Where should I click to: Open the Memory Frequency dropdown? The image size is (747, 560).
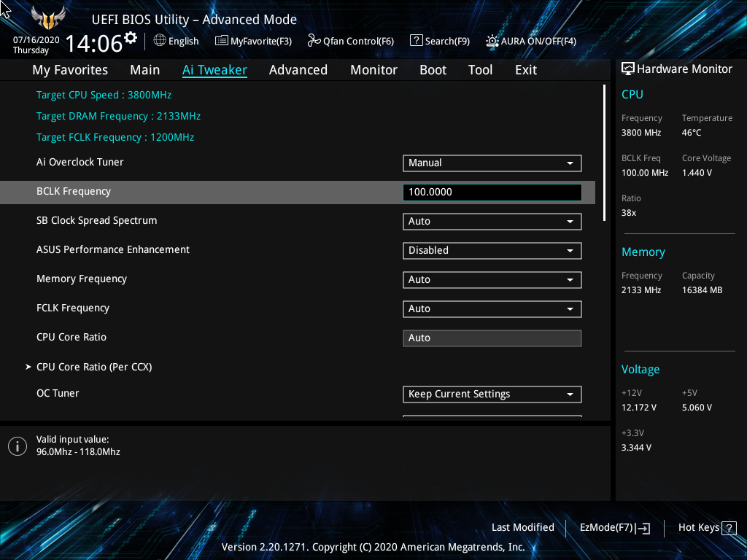coord(492,279)
